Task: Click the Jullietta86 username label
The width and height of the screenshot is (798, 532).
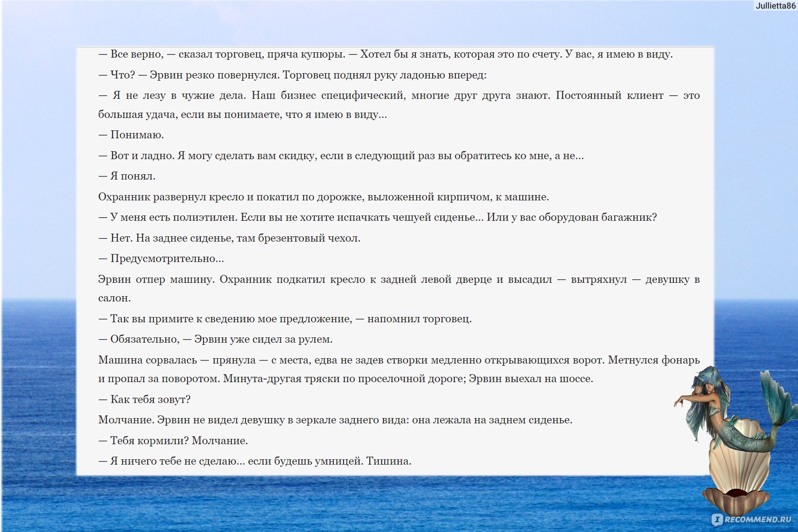Action: (x=775, y=5)
